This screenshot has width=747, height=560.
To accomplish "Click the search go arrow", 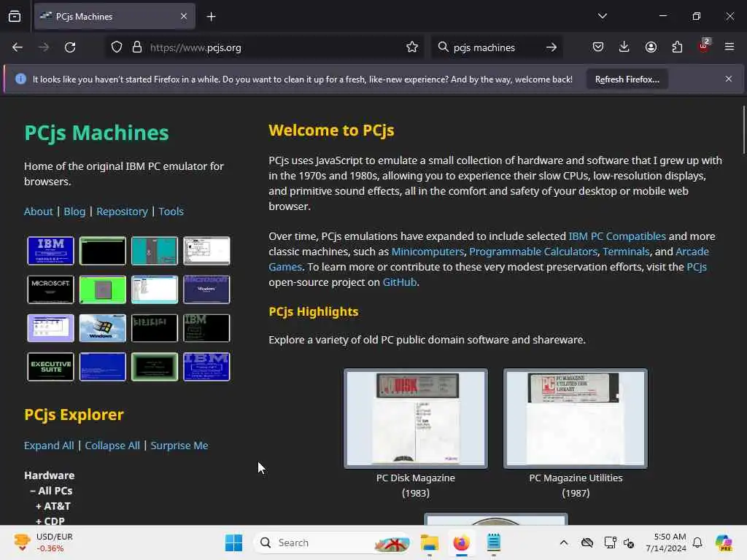I will click(551, 47).
